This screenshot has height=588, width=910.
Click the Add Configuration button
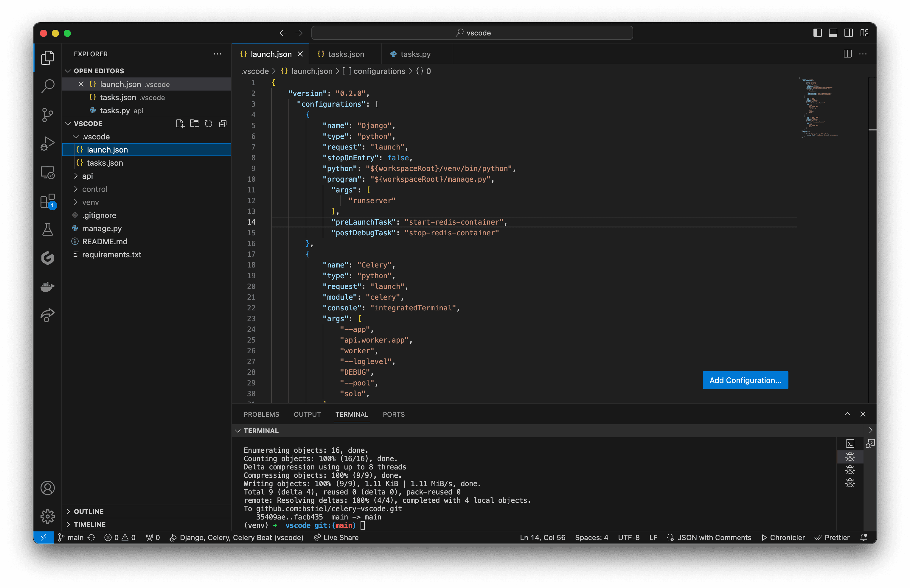(745, 380)
